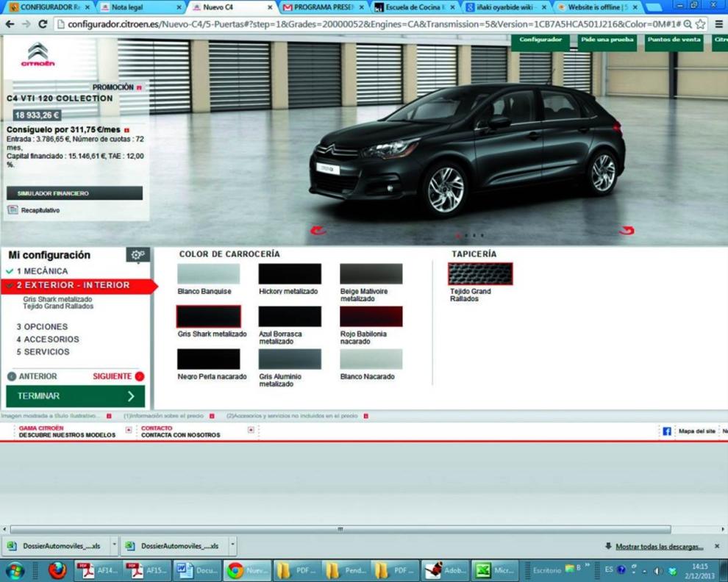Click the ANTERIOR back circle icon
Image resolution: width=728 pixels, height=582 pixels.
[12, 376]
